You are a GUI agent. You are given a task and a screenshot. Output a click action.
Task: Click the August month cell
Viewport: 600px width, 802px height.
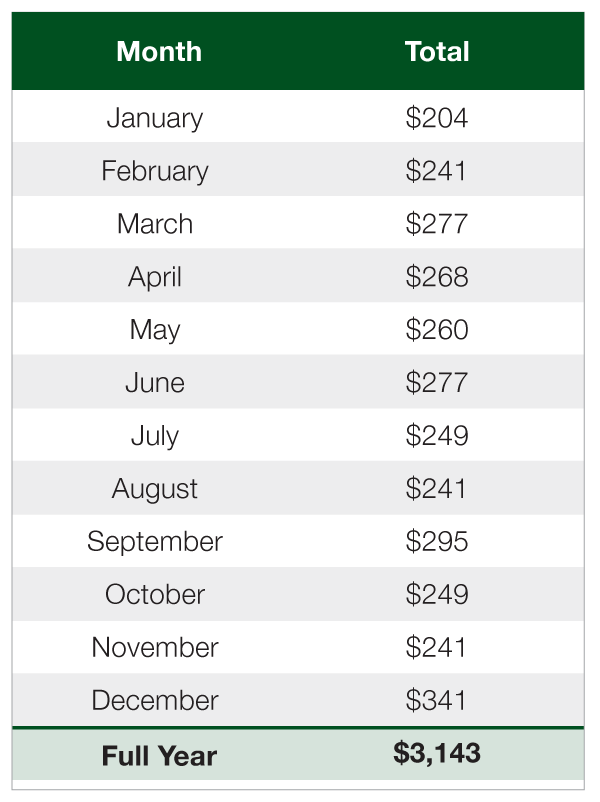(x=155, y=489)
